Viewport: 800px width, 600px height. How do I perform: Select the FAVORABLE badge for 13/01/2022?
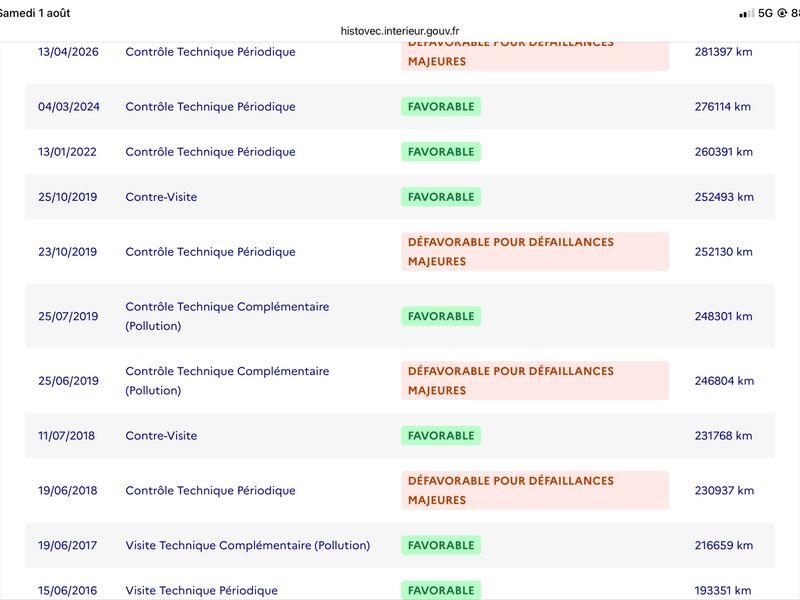pos(441,152)
